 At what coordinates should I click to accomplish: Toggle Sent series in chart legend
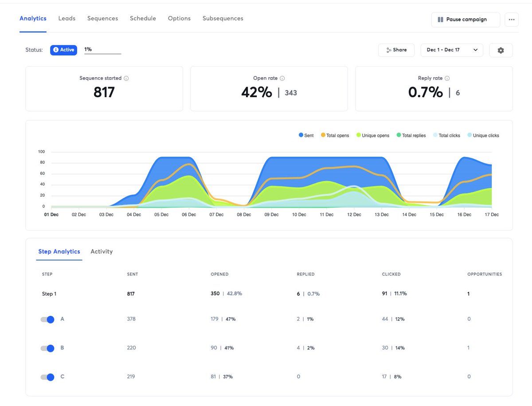(x=306, y=135)
